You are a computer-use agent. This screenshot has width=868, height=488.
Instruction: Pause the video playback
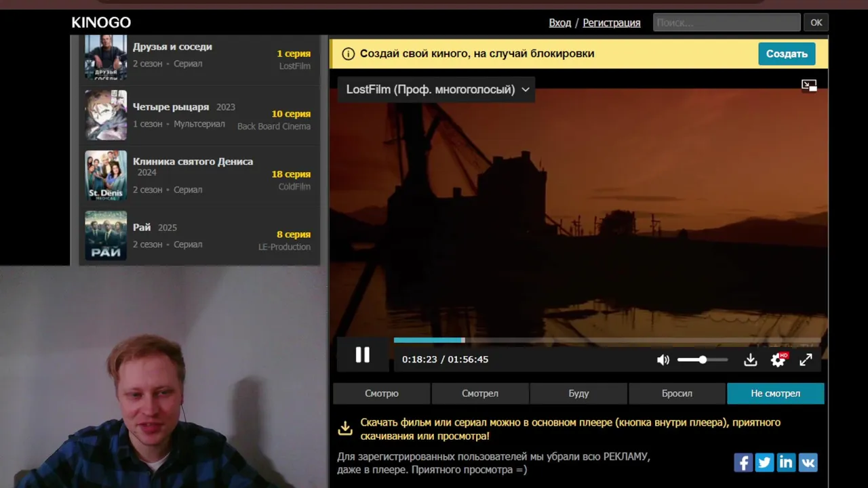pyautogui.click(x=363, y=355)
